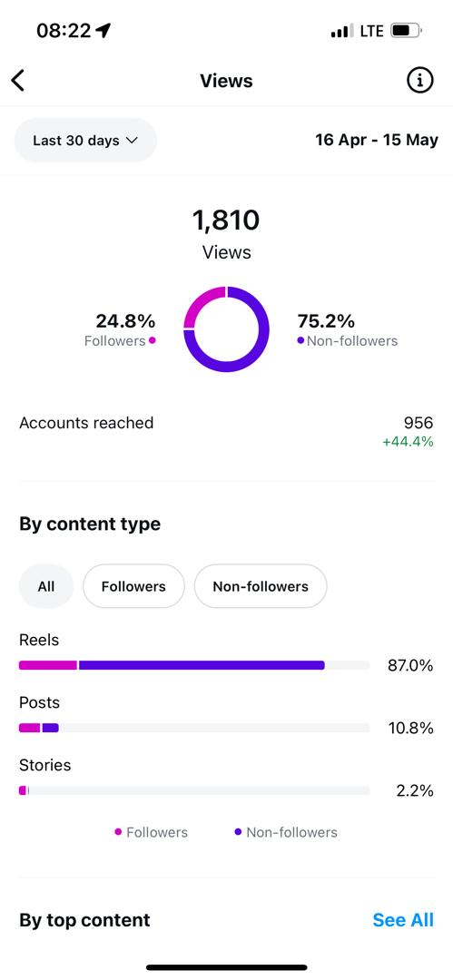The image size is (453, 980).
Task: Tap the chevron next to Last 30 days
Action: [132, 141]
